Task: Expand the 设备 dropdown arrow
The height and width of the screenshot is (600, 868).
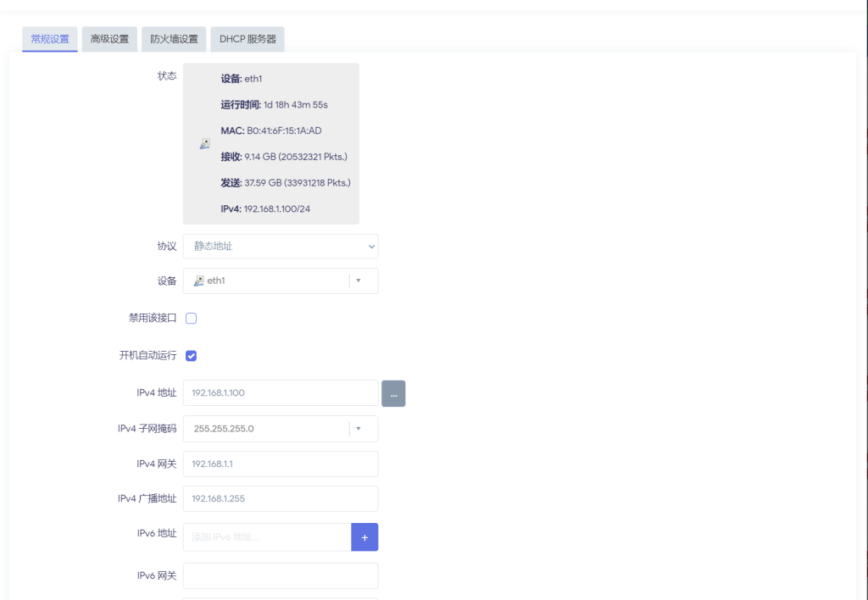Action: point(359,281)
